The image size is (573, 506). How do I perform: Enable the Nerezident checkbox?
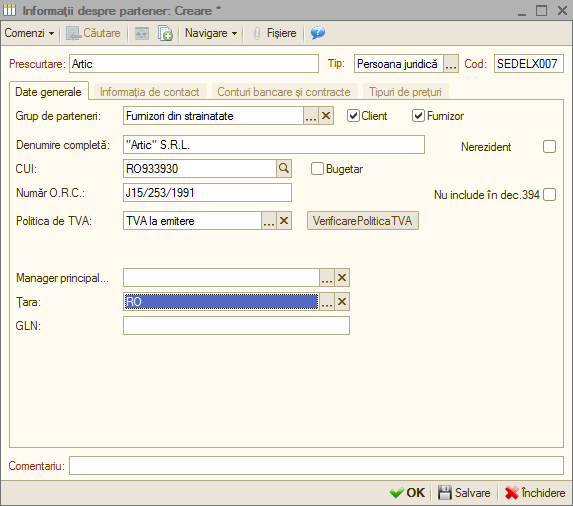coord(549,147)
